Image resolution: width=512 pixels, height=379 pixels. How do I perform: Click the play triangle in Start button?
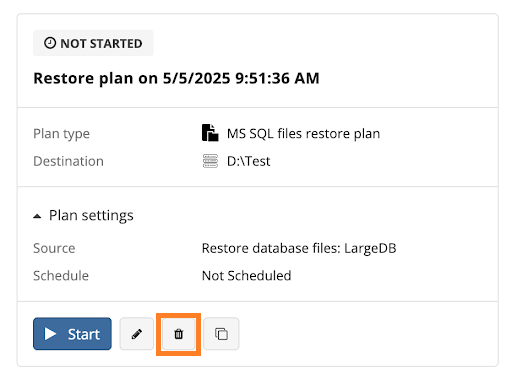tap(51, 334)
